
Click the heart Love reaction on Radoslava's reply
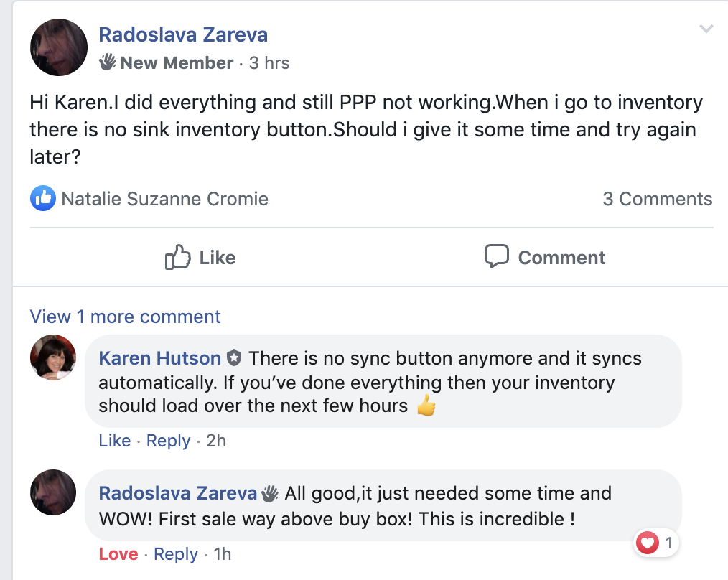tap(648, 543)
